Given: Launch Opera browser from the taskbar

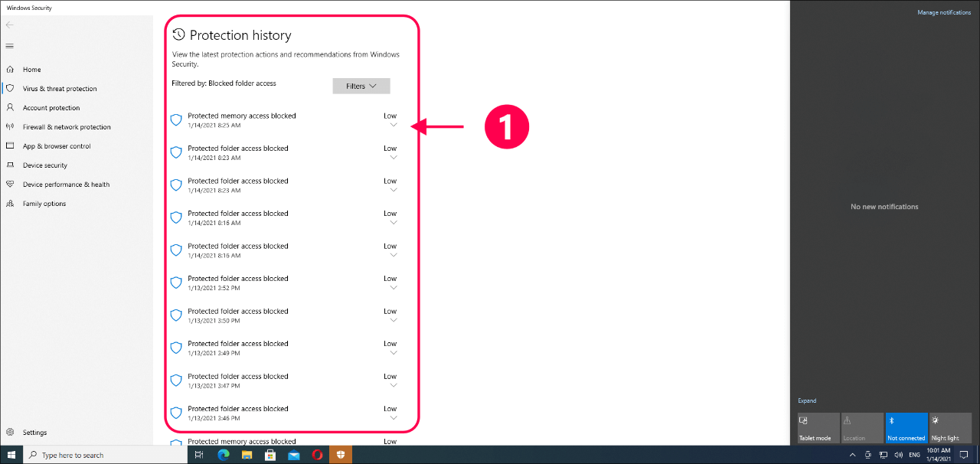Looking at the screenshot, I should [317, 455].
